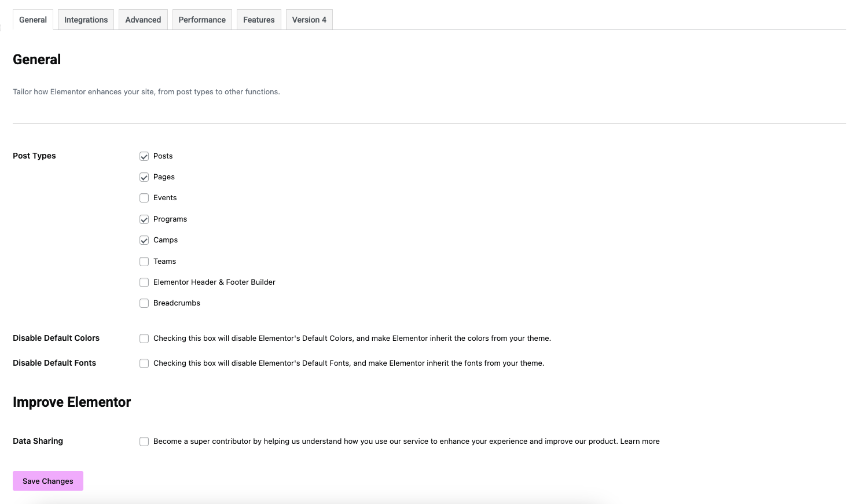Viewport: 859px width, 504px height.
Task: Enable the Events post type checkbox
Action: [144, 198]
